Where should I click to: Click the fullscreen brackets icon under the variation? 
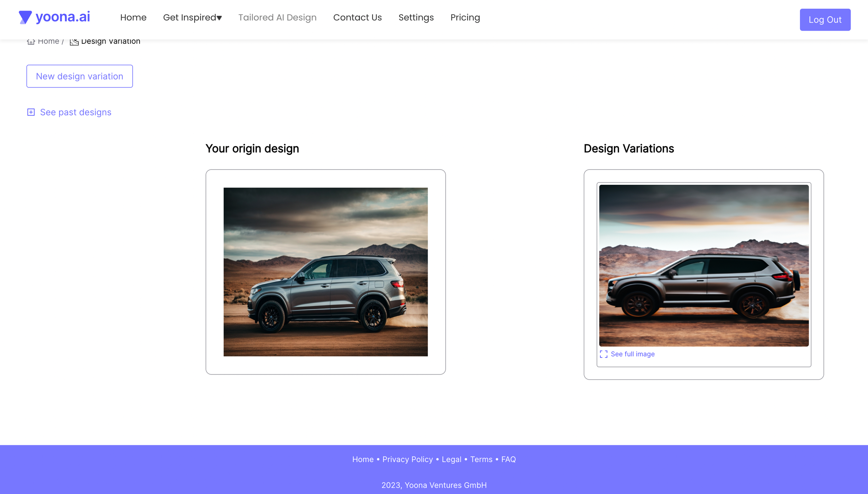(x=603, y=354)
